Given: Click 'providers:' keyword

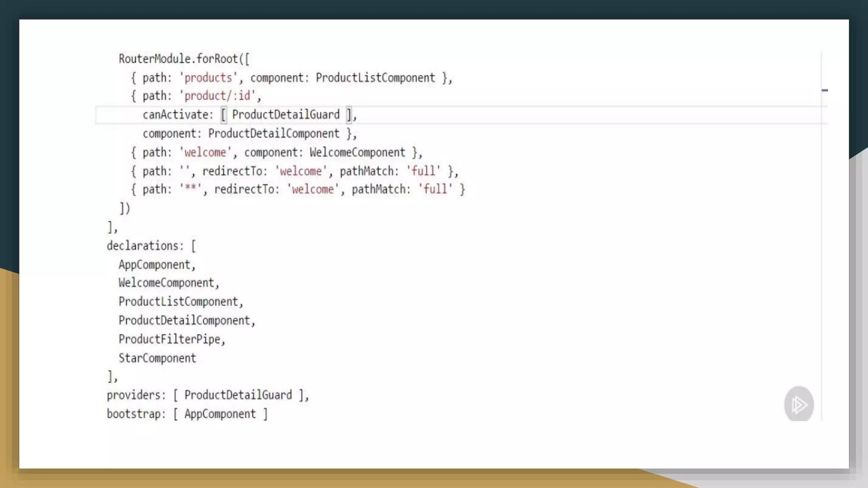Looking at the screenshot, I should click(136, 396).
